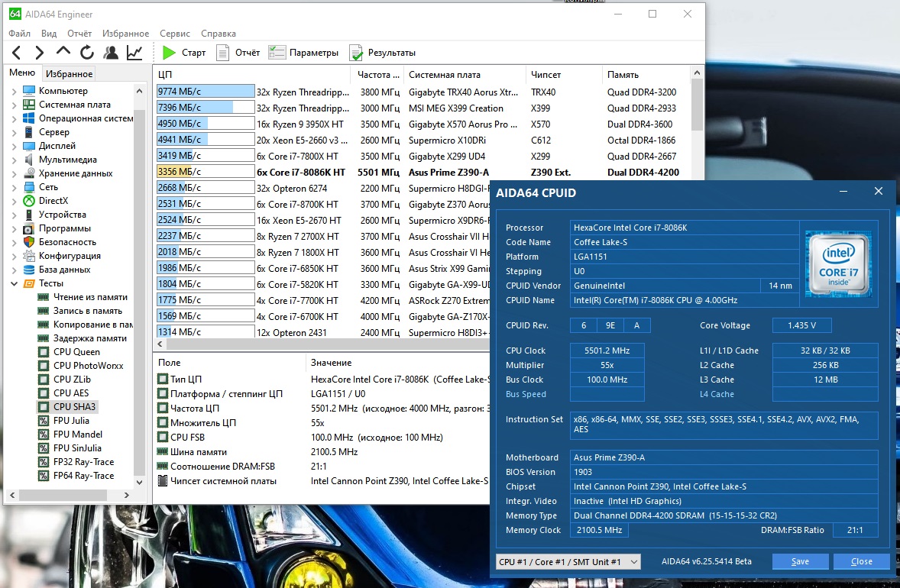This screenshot has height=588, width=900.
Task: Open the Сервис menu
Action: coord(175,34)
